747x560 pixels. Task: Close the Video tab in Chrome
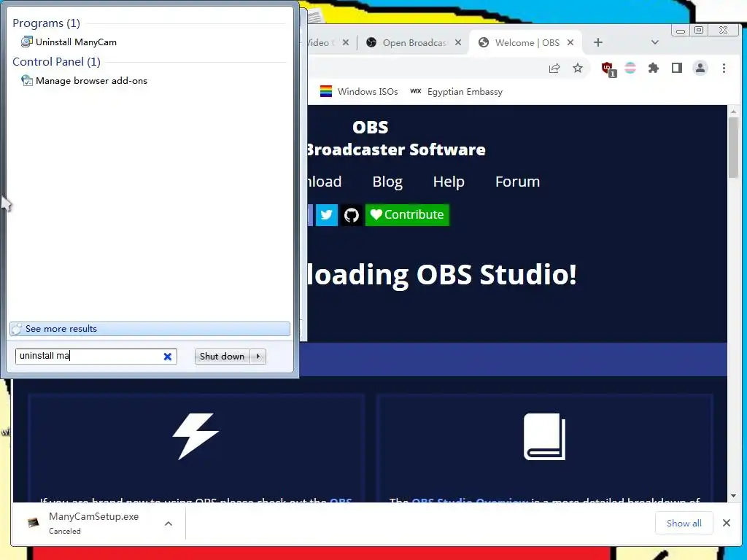[346, 42]
